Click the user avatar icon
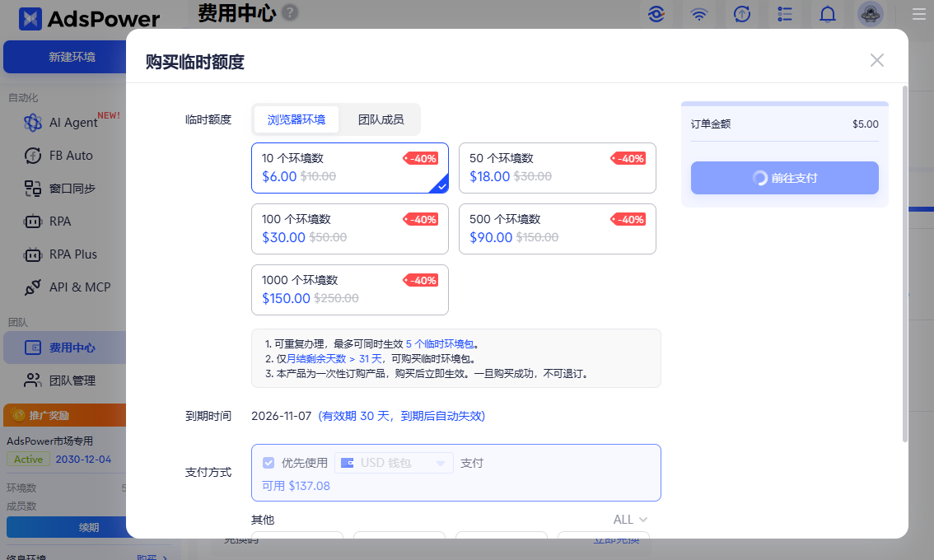 [871, 14]
